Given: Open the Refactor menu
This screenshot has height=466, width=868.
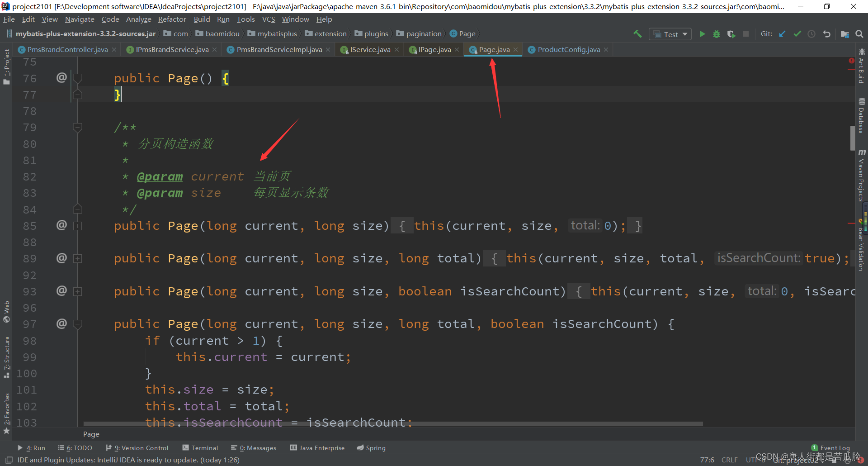Looking at the screenshot, I should point(172,19).
